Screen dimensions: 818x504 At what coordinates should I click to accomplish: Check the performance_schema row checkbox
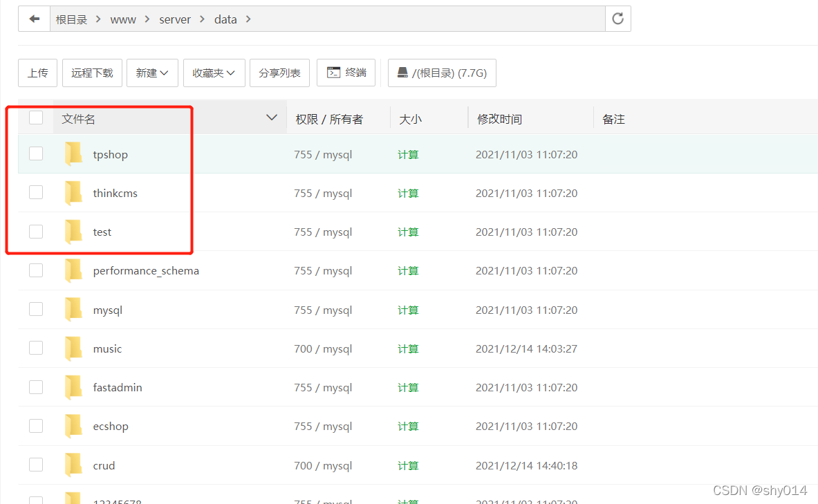36,270
